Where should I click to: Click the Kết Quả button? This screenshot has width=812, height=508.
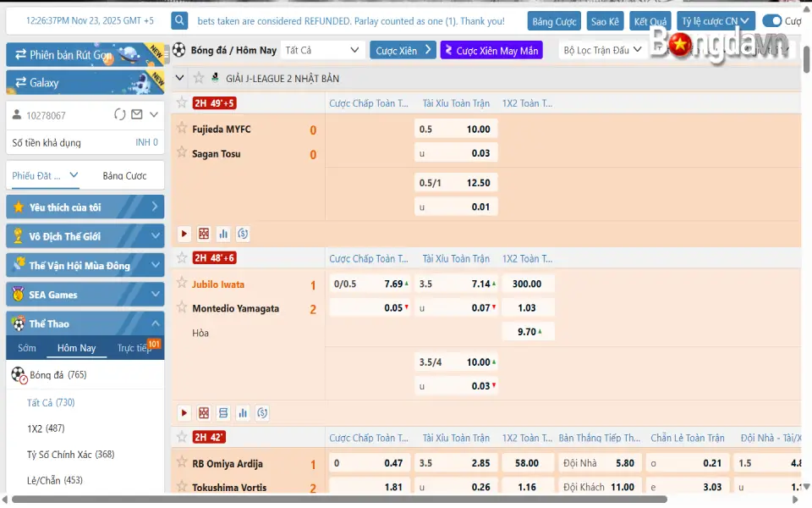pyautogui.click(x=650, y=21)
